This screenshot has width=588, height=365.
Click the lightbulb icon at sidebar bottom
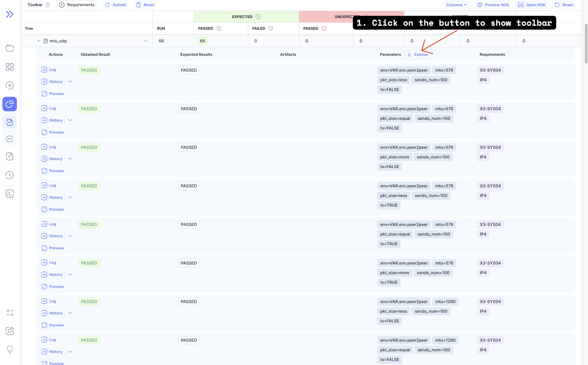(10, 349)
